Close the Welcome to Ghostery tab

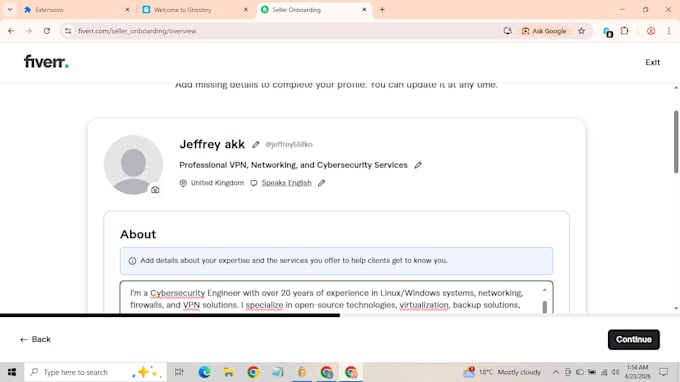[x=245, y=10]
